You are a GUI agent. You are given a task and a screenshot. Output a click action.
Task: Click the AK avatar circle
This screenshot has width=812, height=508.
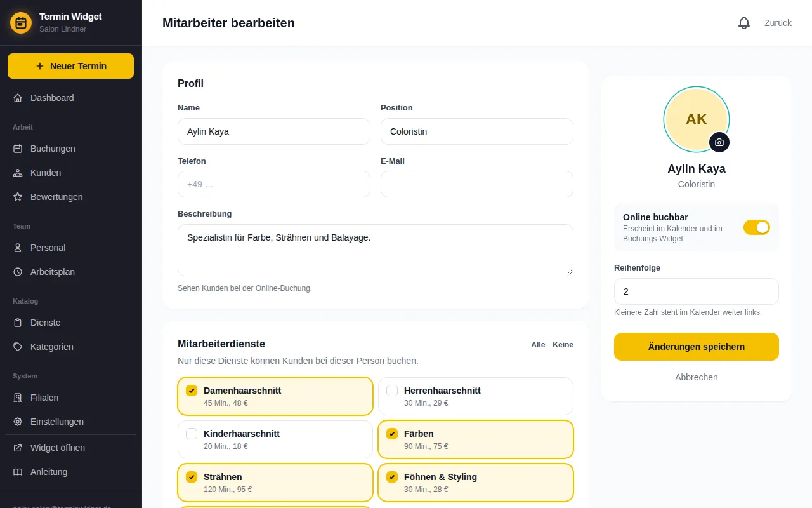point(697,119)
